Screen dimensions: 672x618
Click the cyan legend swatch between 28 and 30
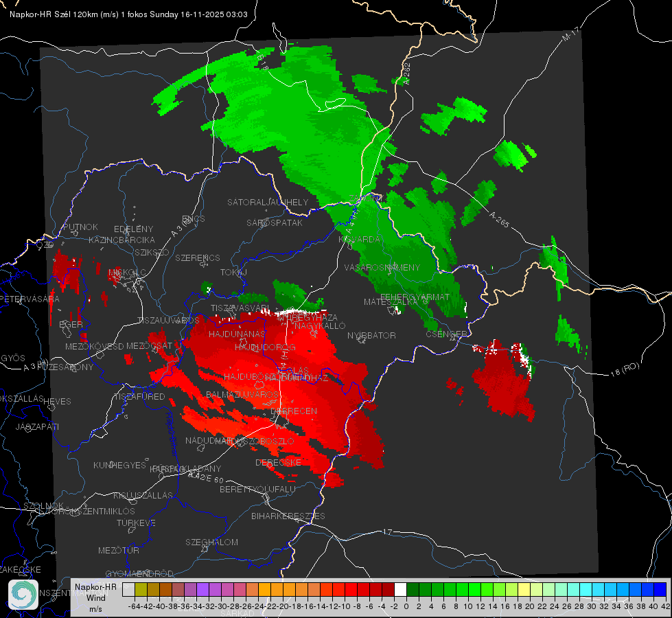(586, 590)
